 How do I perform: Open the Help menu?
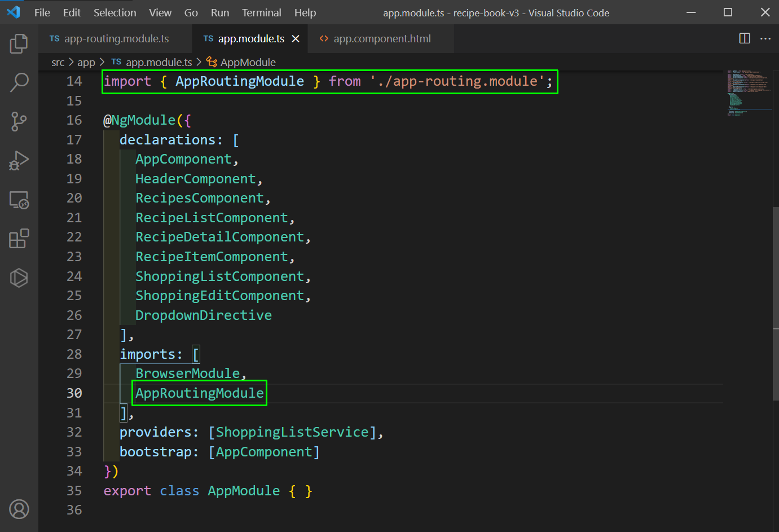[305, 12]
